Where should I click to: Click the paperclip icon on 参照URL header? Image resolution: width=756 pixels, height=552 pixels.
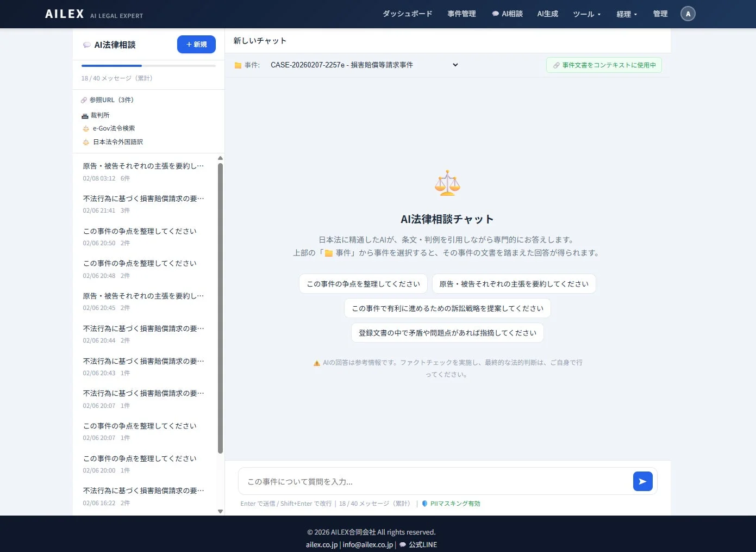84,100
